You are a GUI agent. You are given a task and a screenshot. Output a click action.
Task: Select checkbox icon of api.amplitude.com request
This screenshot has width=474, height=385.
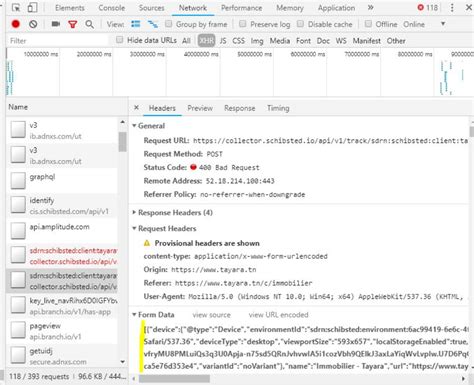click(18, 230)
